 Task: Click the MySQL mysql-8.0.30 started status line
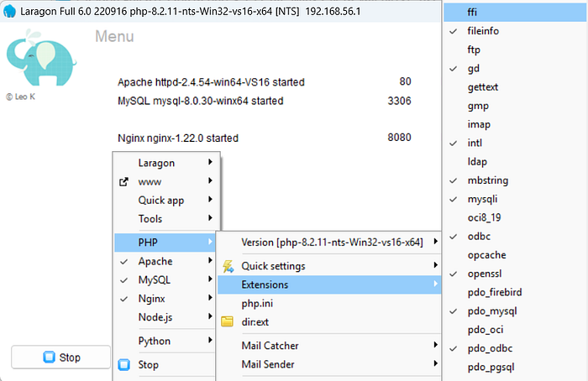point(201,101)
